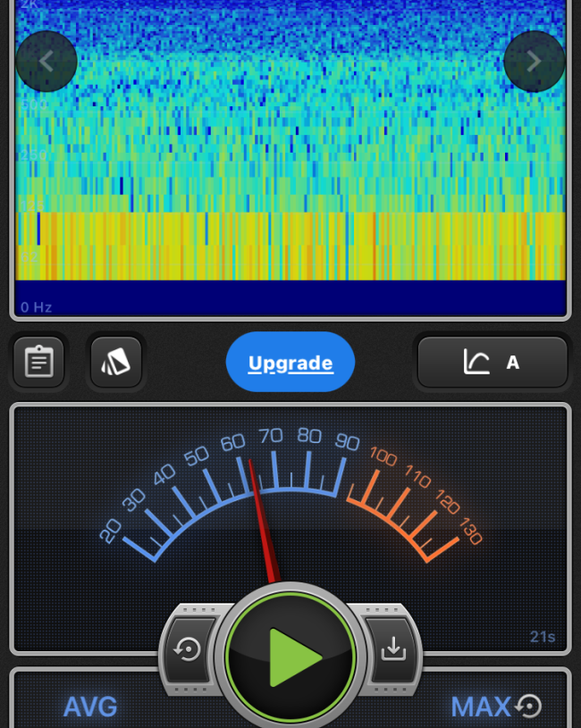Open the clipboard notes icon
This screenshot has width=581, height=728.
pos(38,362)
